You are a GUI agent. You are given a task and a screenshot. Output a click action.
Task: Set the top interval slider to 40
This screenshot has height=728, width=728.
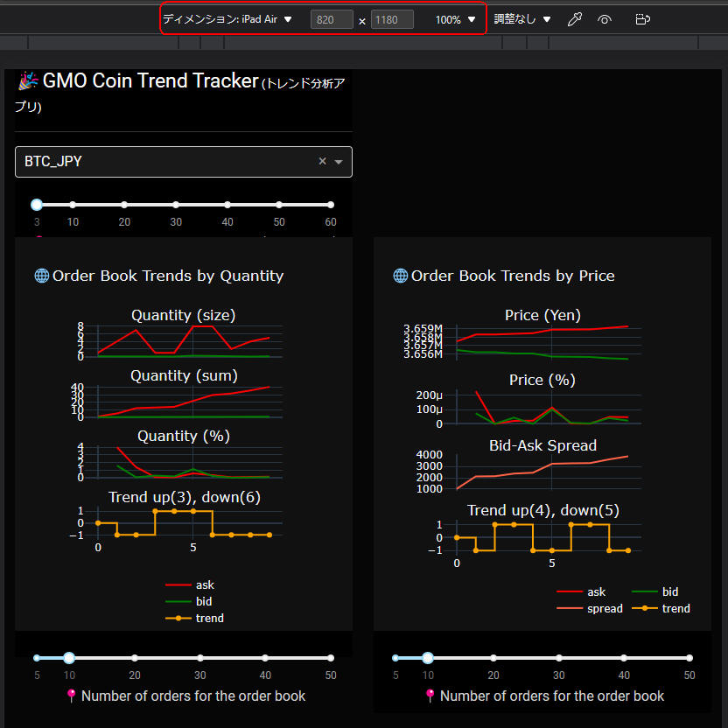coord(227,205)
